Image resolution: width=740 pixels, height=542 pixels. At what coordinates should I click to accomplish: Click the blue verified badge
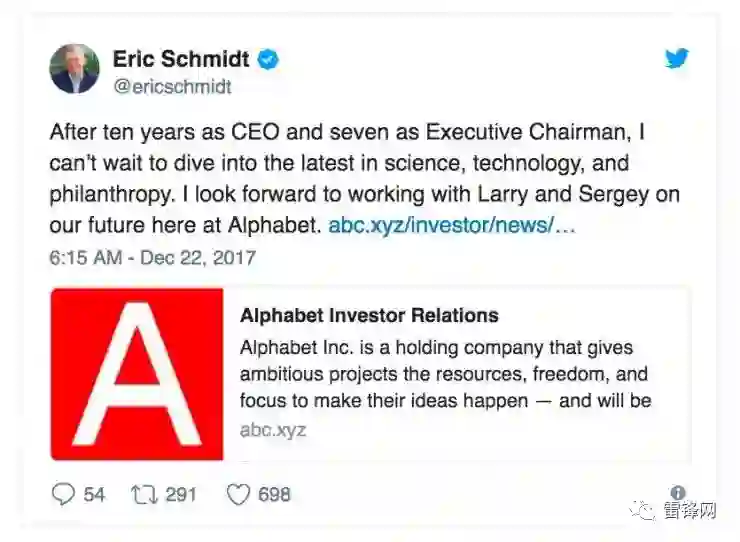pyautogui.click(x=268, y=59)
